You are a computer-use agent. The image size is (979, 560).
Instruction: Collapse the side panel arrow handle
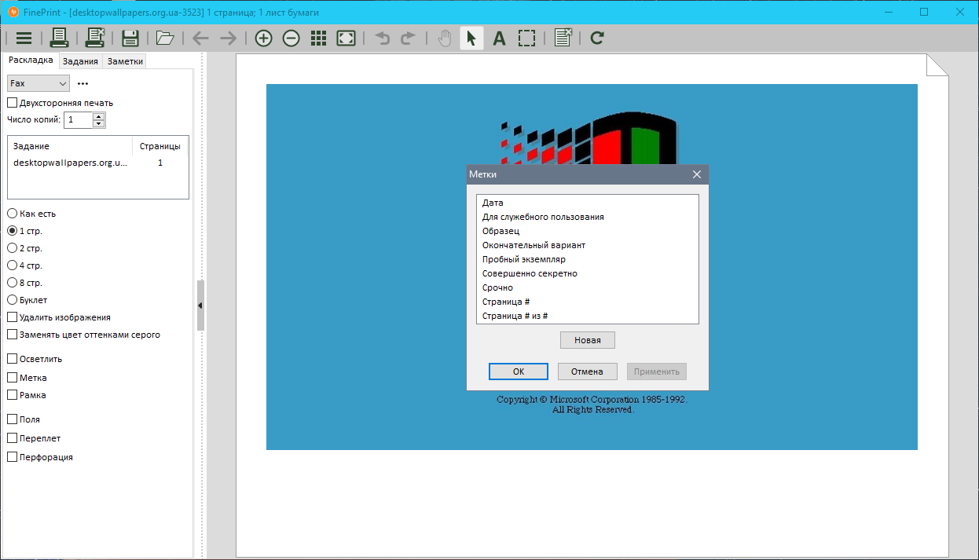pyautogui.click(x=200, y=305)
